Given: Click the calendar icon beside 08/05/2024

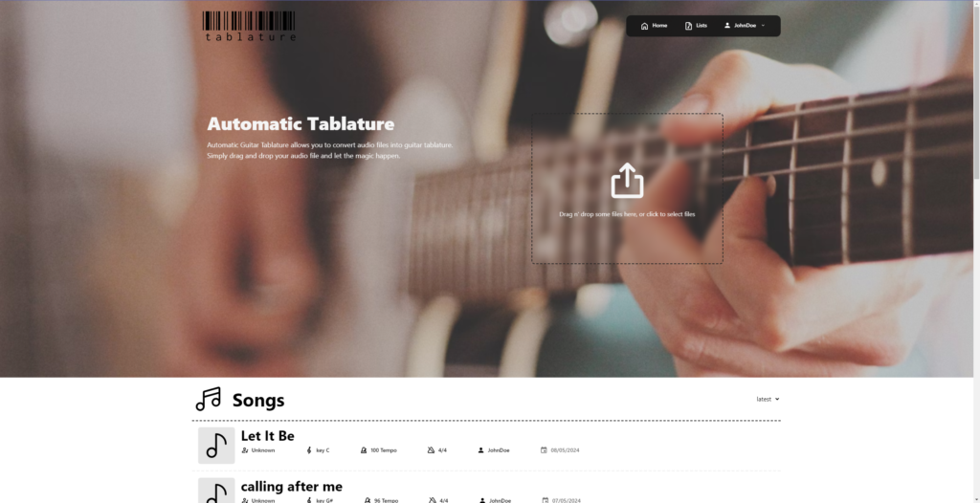Looking at the screenshot, I should (544, 449).
